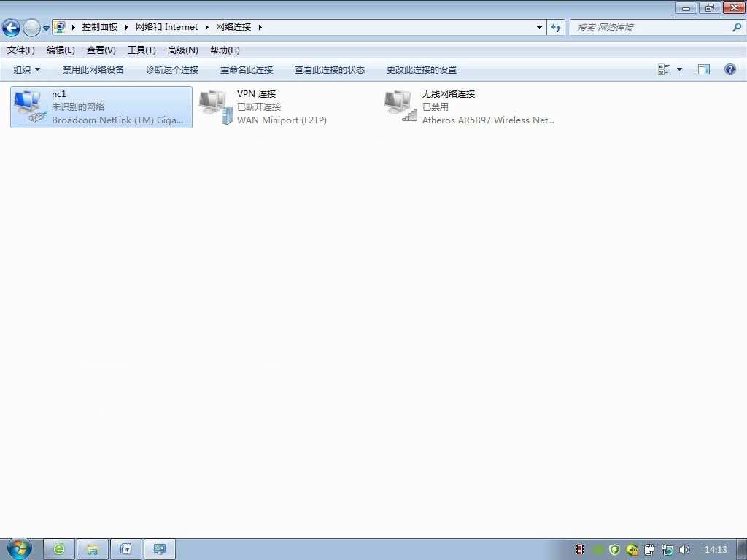Screen dimensions: 747x560
Task: Click the Atheros AR5B97 Wireless Net... text
Action: coord(488,120)
